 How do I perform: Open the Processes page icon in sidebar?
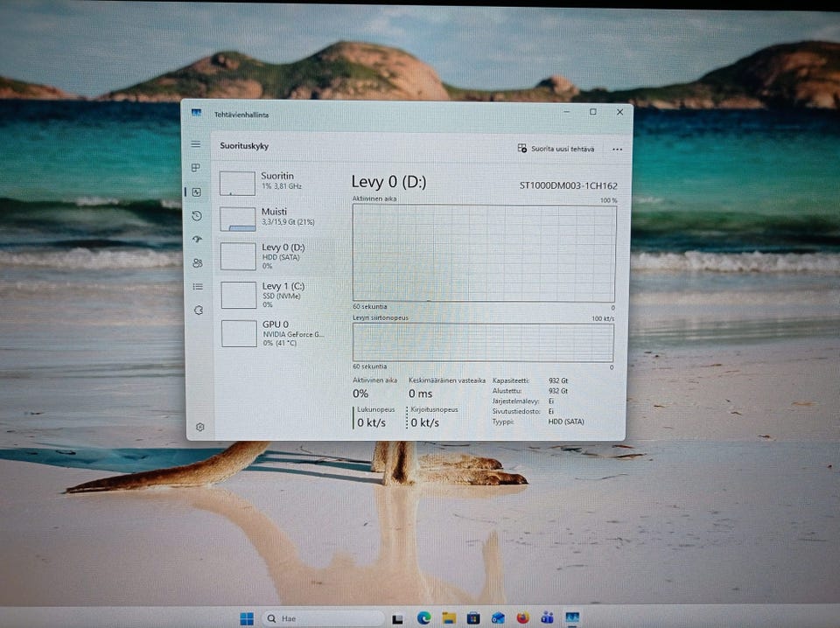pyautogui.click(x=196, y=168)
